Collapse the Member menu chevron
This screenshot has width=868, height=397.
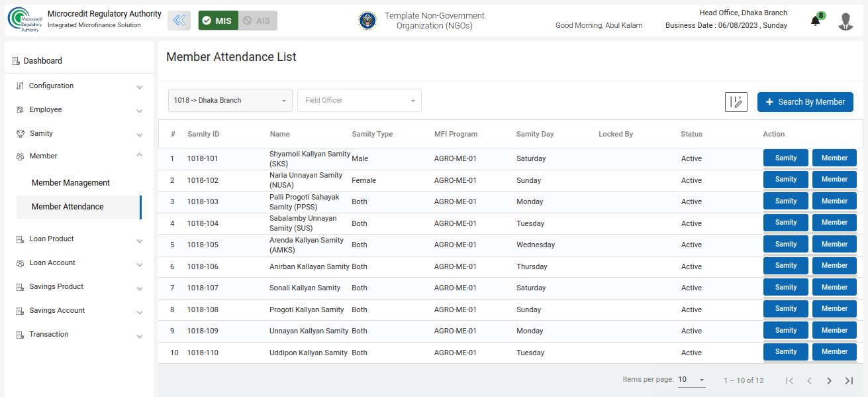click(140, 155)
